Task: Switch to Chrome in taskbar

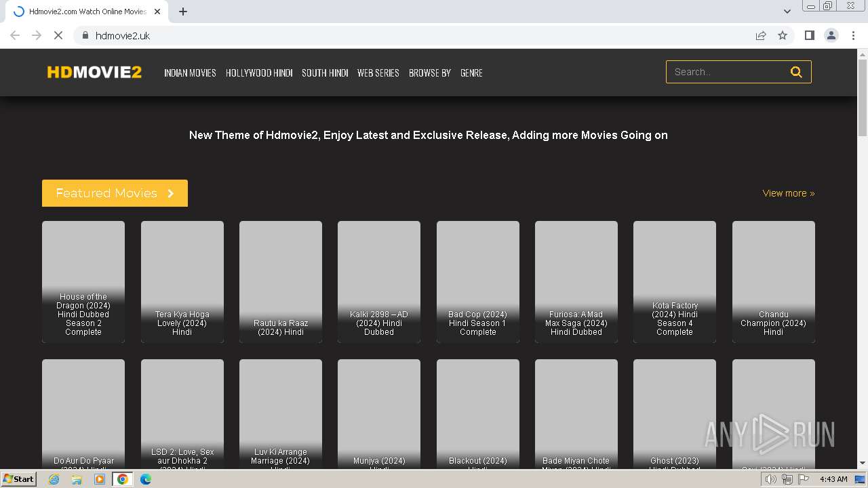Action: coord(122,479)
